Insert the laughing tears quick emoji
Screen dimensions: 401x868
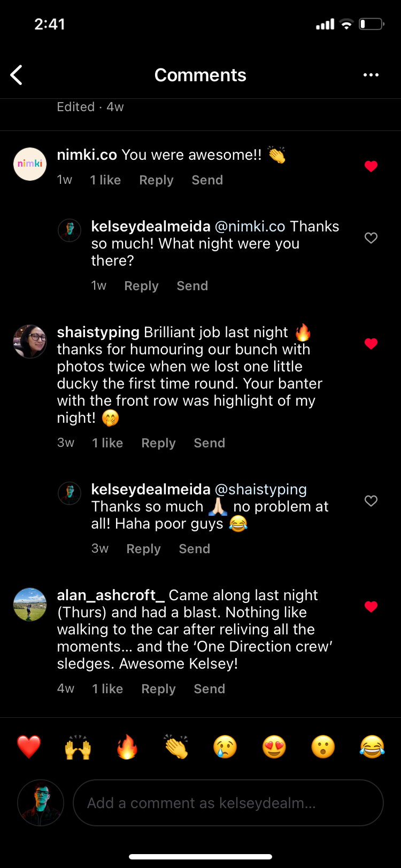tap(372, 747)
